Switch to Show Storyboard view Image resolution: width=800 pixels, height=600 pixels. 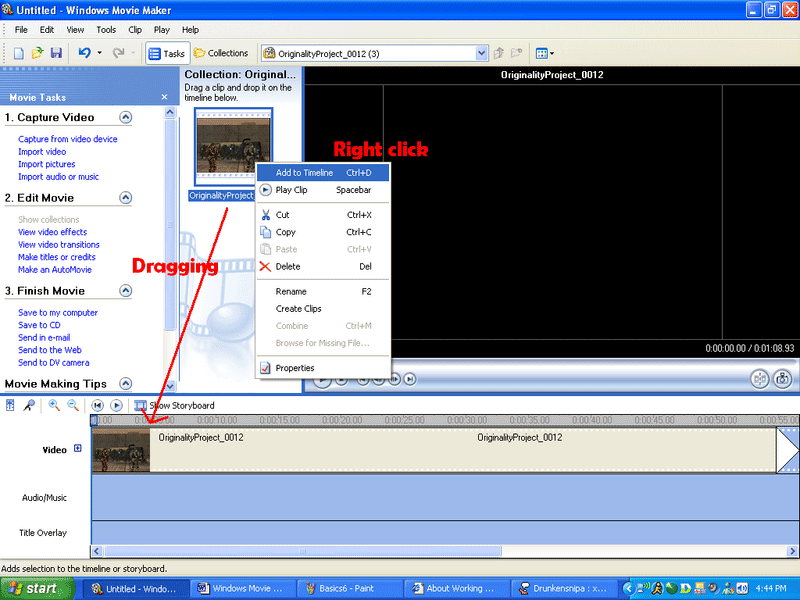[174, 405]
